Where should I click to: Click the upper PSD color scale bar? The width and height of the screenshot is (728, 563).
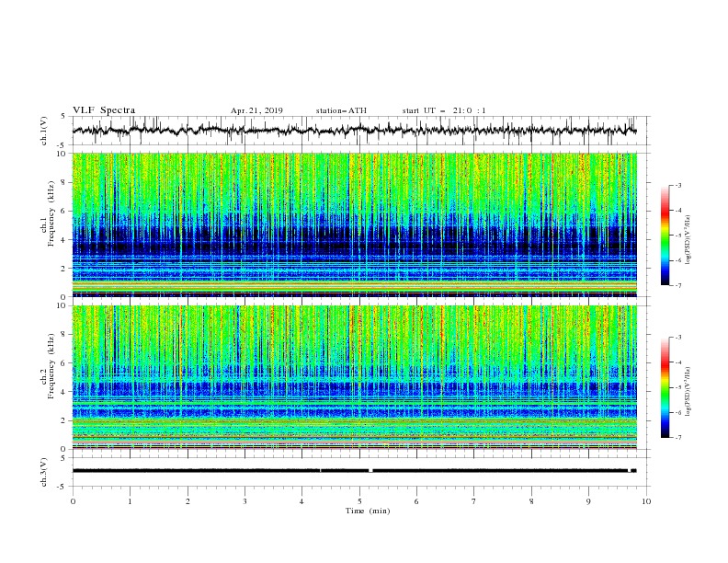coord(665,236)
